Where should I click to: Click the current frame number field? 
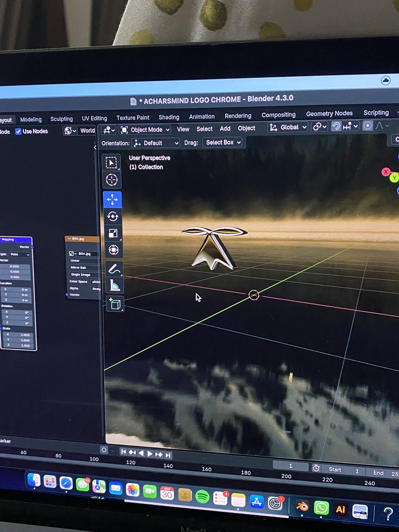click(291, 466)
